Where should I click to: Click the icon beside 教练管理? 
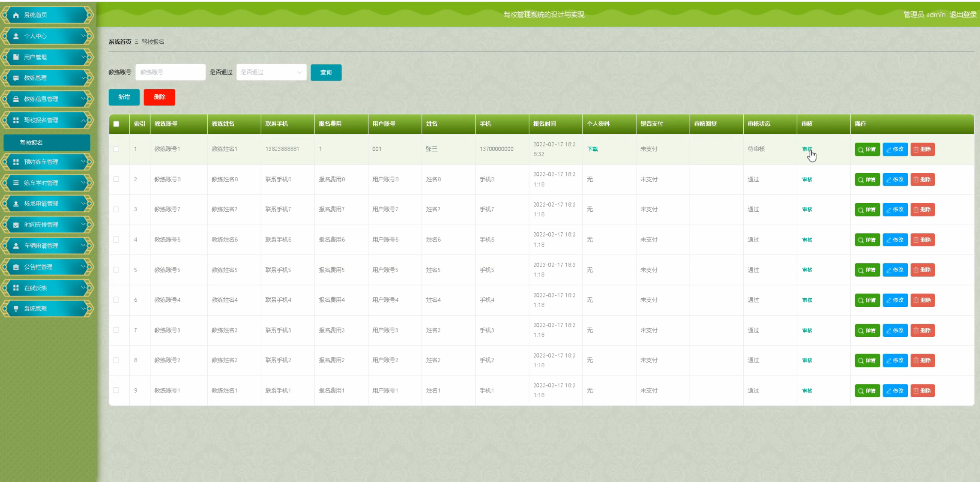pyautogui.click(x=16, y=78)
